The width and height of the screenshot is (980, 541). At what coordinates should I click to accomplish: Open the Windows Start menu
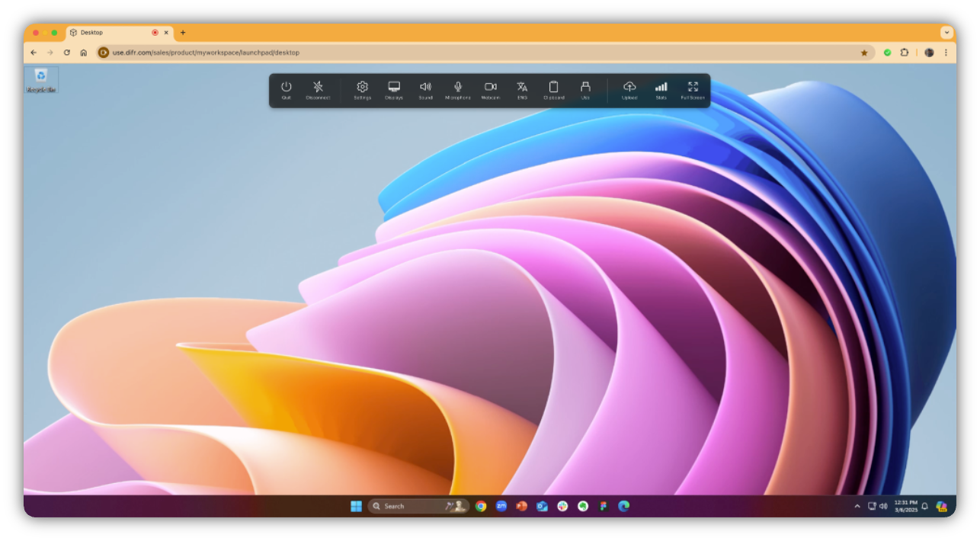356,506
